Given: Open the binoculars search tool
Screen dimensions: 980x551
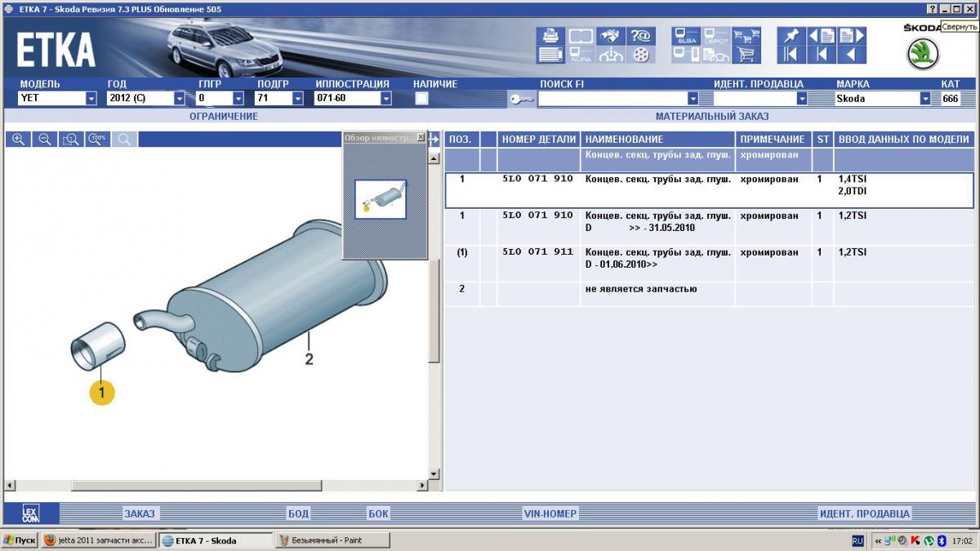Looking at the screenshot, I should click(x=610, y=36).
